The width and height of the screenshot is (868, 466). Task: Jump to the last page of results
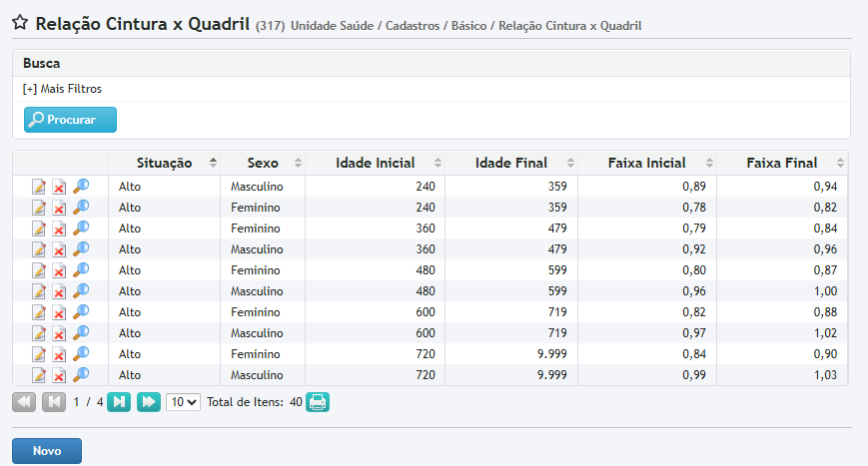pos(149,402)
